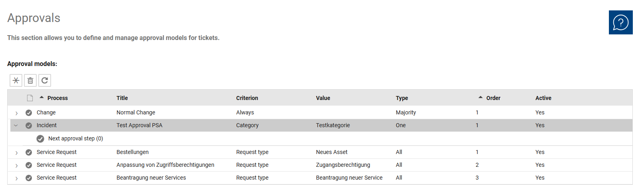The image size is (644, 194).
Task: Click the document icon in table header
Action: 30,98
